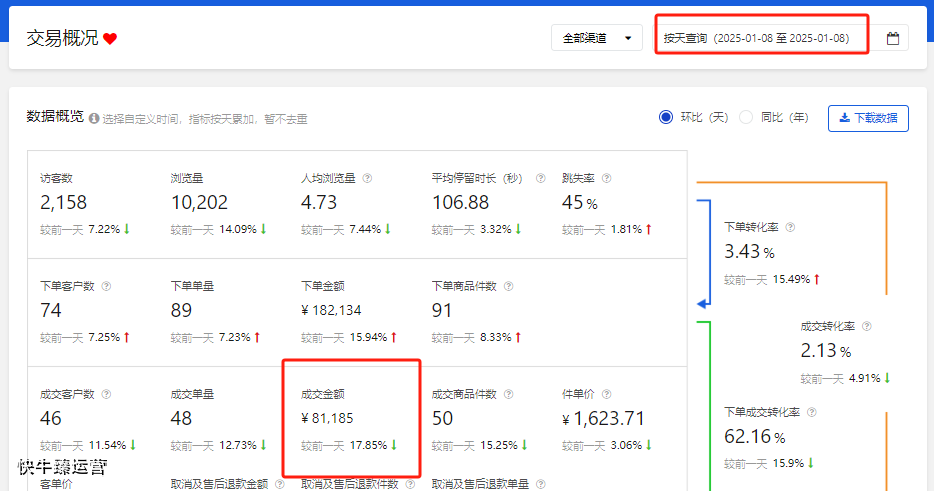Click the 访客数 value 2,158
Screen dimensions: 934x491
63,203
